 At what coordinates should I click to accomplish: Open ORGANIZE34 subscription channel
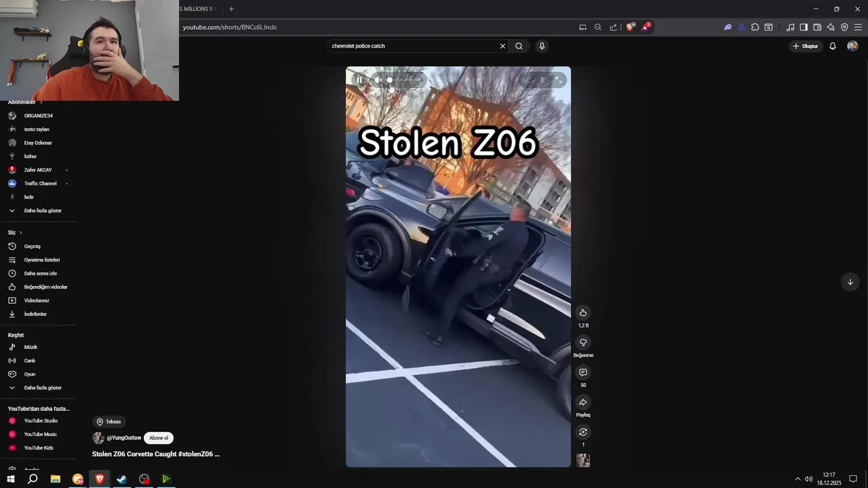click(38, 116)
